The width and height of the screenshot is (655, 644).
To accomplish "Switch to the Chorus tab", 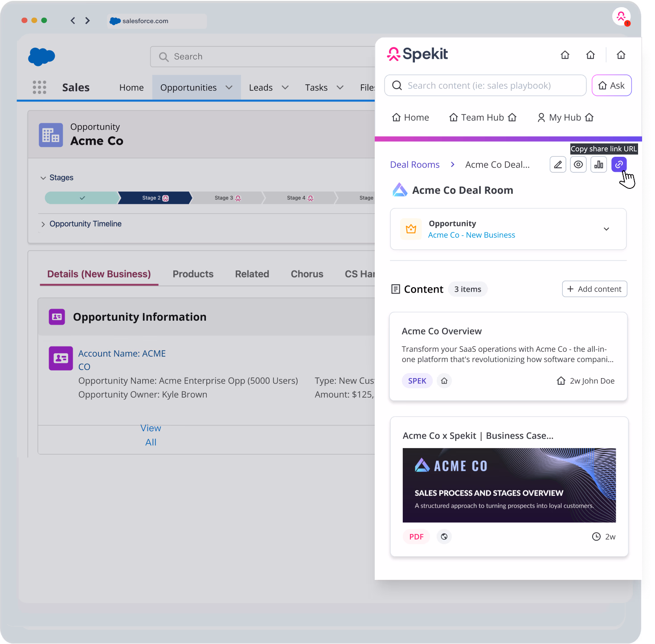I will pyautogui.click(x=307, y=274).
